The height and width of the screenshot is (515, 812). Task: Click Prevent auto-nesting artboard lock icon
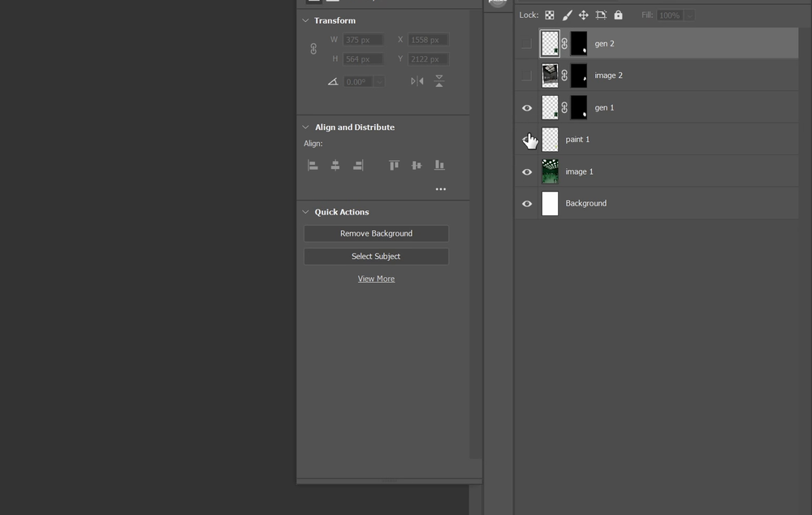pos(601,15)
